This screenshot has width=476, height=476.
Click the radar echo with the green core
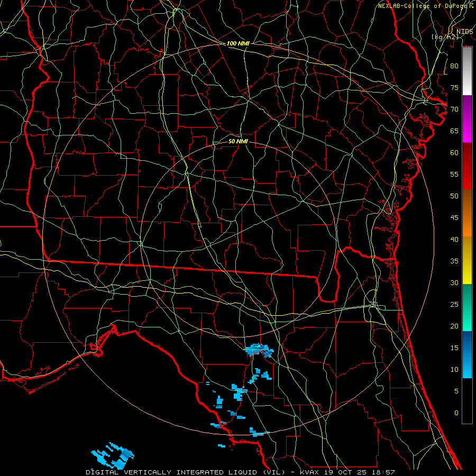259,350
